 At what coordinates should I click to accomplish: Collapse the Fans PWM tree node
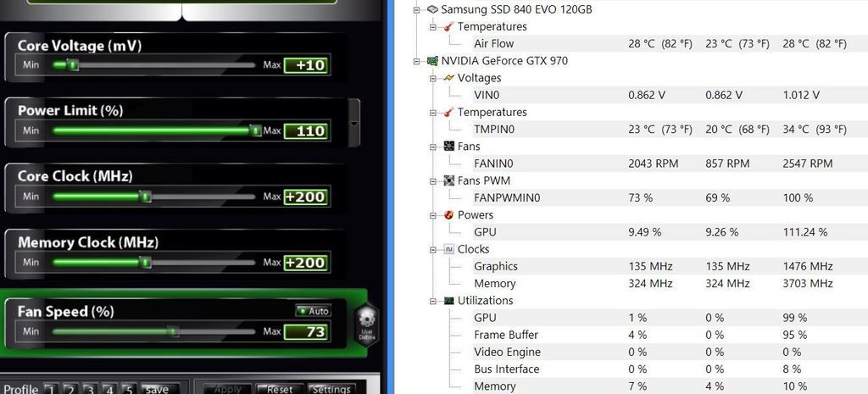click(433, 181)
